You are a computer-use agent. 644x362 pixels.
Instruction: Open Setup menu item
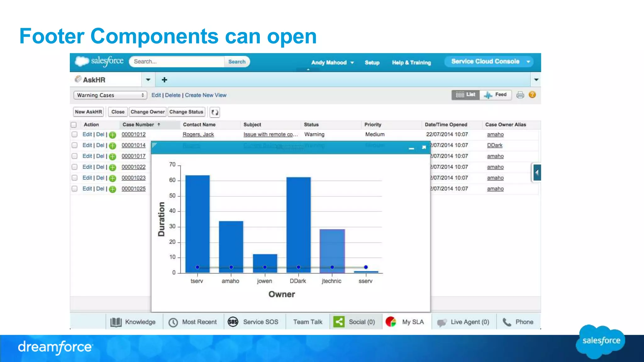372,63
